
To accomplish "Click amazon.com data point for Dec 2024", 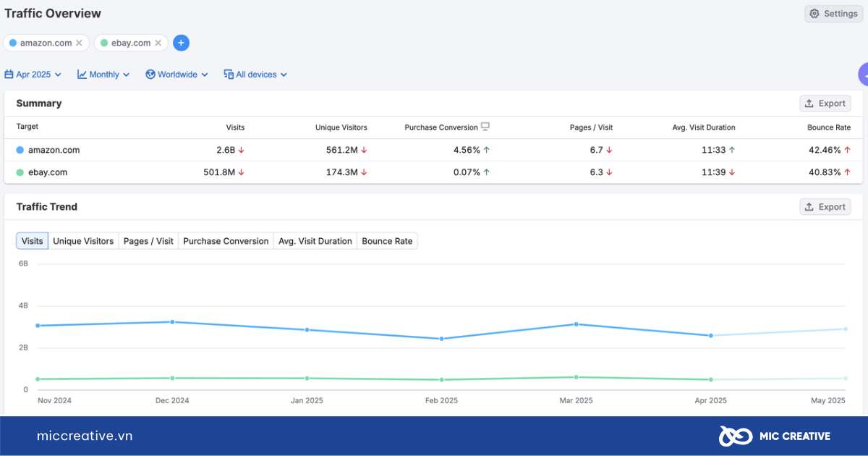I will click(172, 322).
